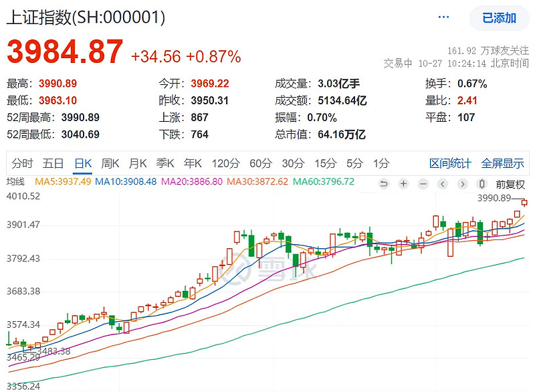Open the three-dot more options menu
The image size is (535, 392).
(443, 17)
